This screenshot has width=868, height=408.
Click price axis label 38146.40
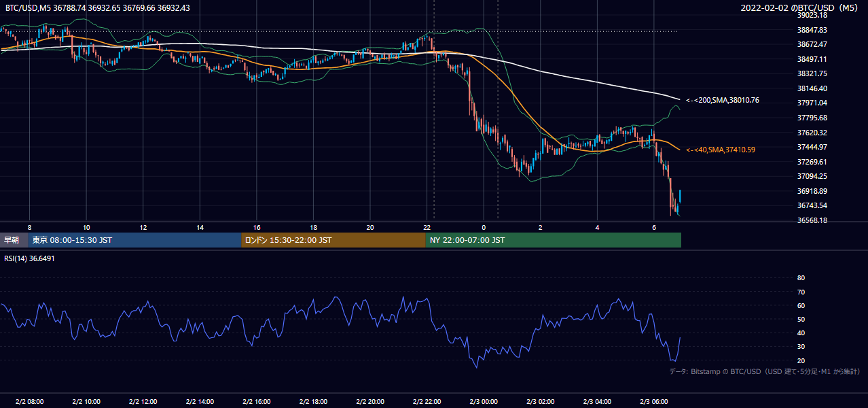[812, 88]
